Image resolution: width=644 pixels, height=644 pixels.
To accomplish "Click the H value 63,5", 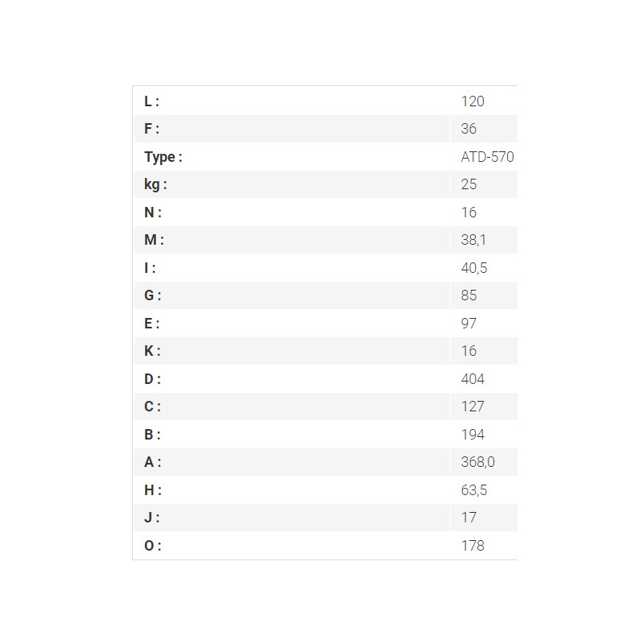I will click(x=474, y=489).
